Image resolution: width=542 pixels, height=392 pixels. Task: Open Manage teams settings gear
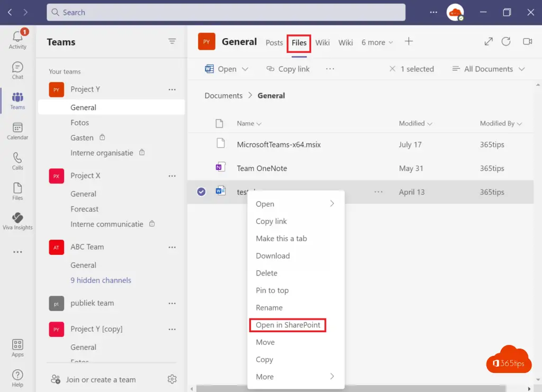[171, 379]
